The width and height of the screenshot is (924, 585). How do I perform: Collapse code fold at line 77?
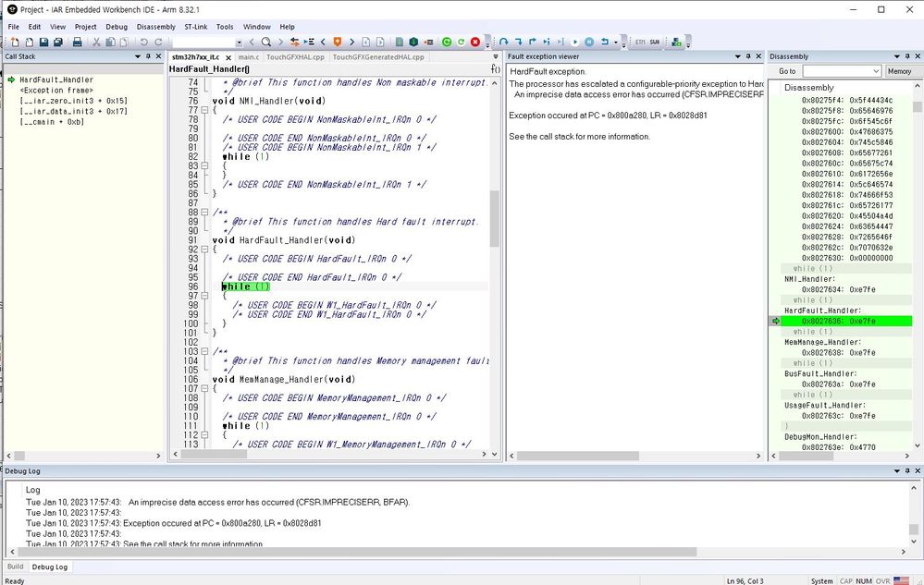click(x=204, y=110)
